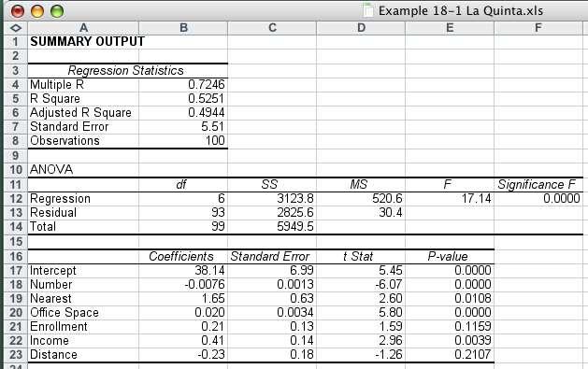The height and width of the screenshot is (369, 588).
Task: Select the Residual MS value 30.4
Action: (x=361, y=213)
